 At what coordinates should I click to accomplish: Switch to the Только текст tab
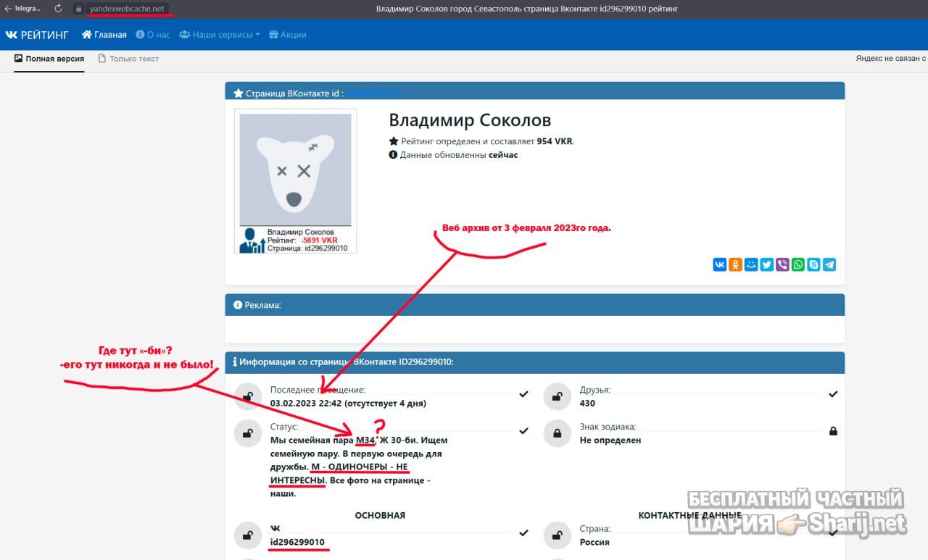(128, 59)
